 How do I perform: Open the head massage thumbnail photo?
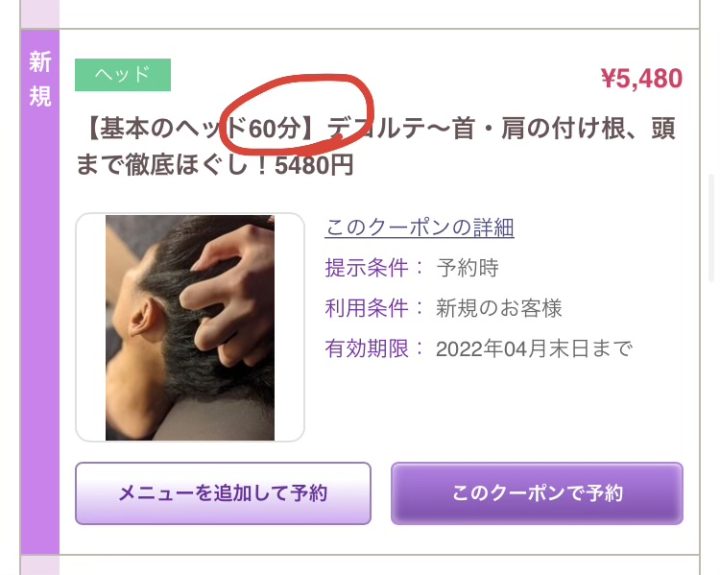(x=190, y=327)
